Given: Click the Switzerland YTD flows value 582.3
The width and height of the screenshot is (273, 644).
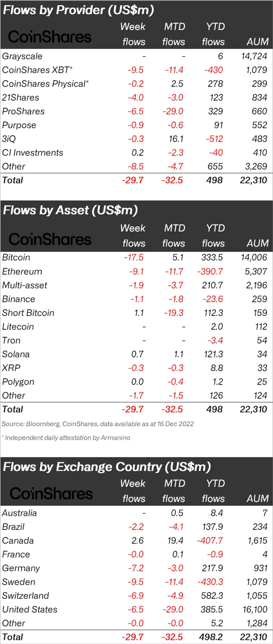Looking at the screenshot, I should pos(212,596).
